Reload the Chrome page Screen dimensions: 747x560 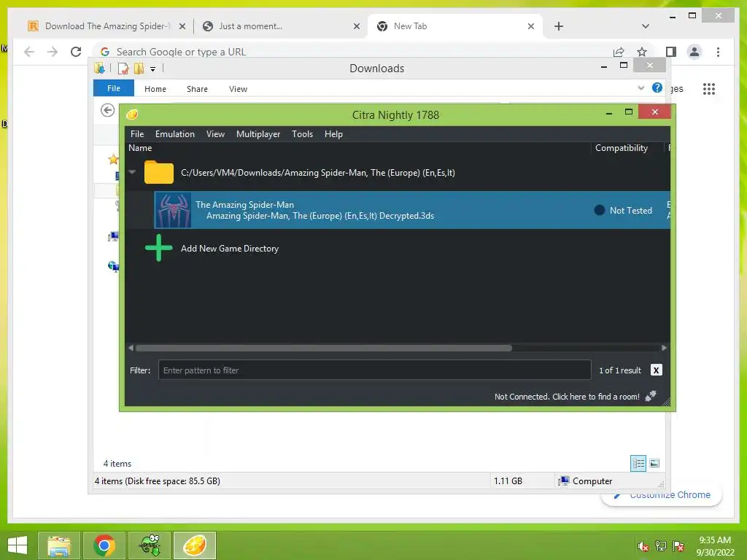[x=76, y=52]
